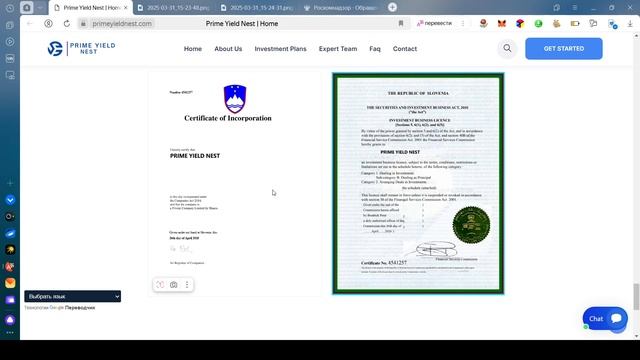Open the battery saver icon
Image resolution: width=640 pixels, height=360 pixels.
(575, 24)
